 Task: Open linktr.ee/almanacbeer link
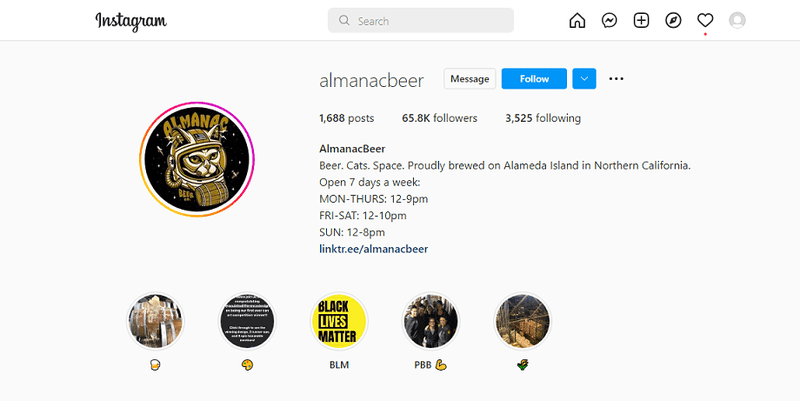[x=373, y=249]
